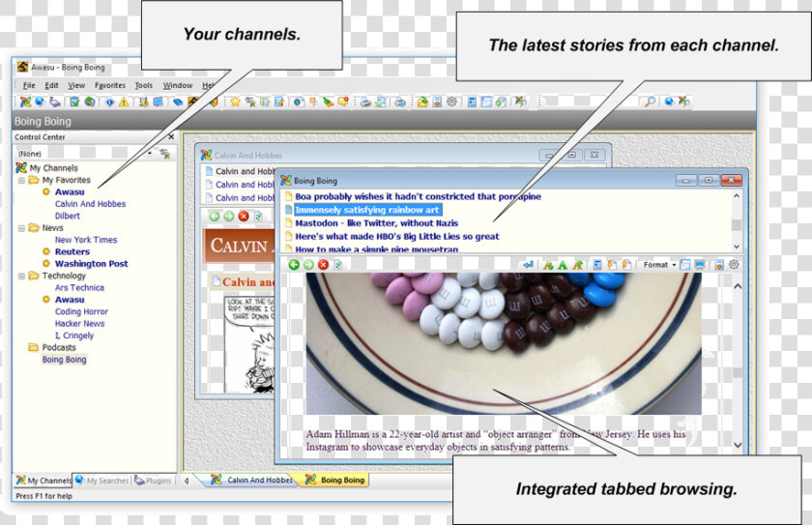The height and width of the screenshot is (525, 812).
Task: Open the gear icon in Boing Boing window toolbar
Action: tap(734, 265)
